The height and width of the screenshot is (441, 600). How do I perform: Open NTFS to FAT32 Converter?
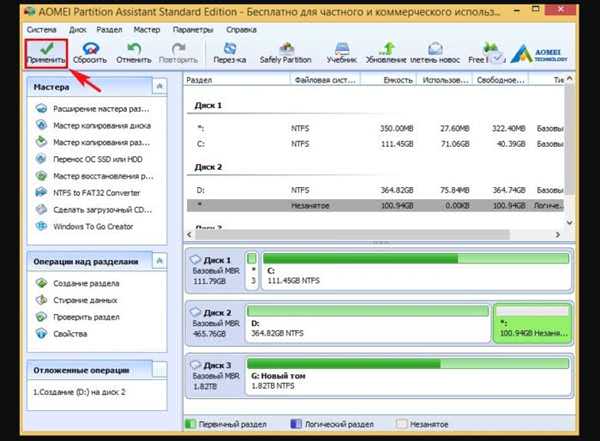click(x=88, y=193)
